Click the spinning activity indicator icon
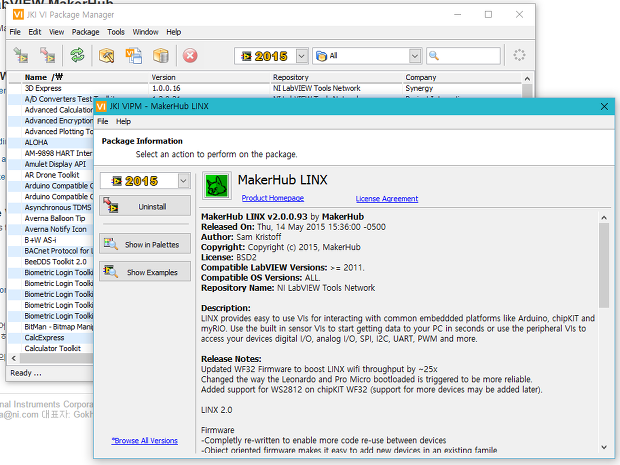Image resolution: width=620 pixels, height=465 pixels. pos(519,55)
